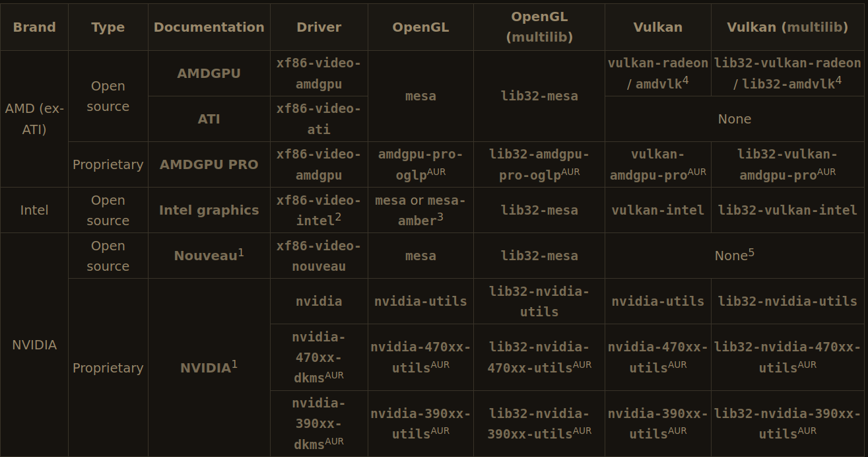The height and width of the screenshot is (457, 868).
Task: Jump to footnote 5 beside None
Action: coord(751,252)
